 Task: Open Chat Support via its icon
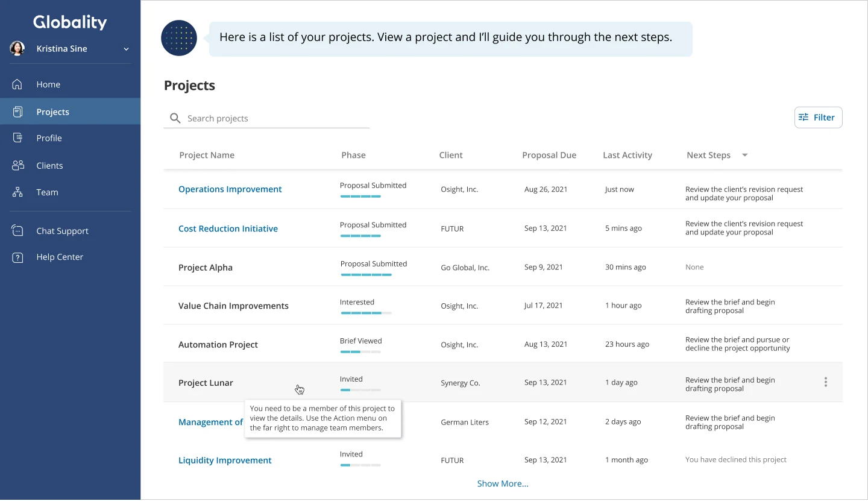pyautogui.click(x=17, y=231)
